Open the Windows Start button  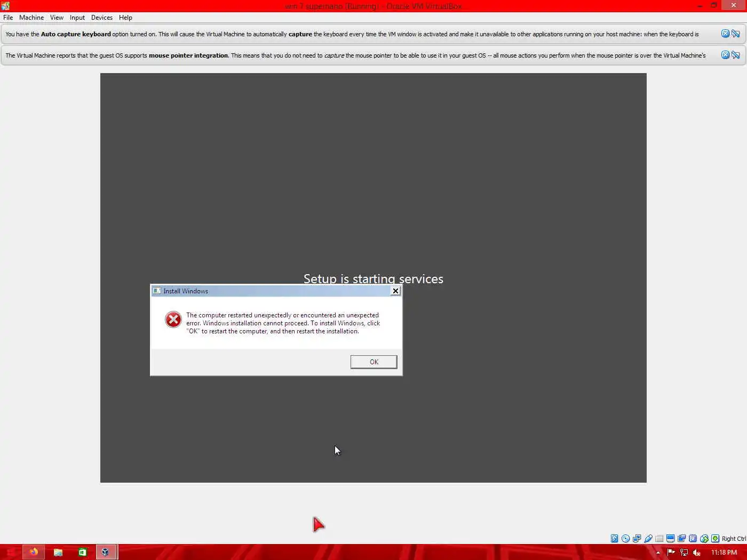coord(10,552)
